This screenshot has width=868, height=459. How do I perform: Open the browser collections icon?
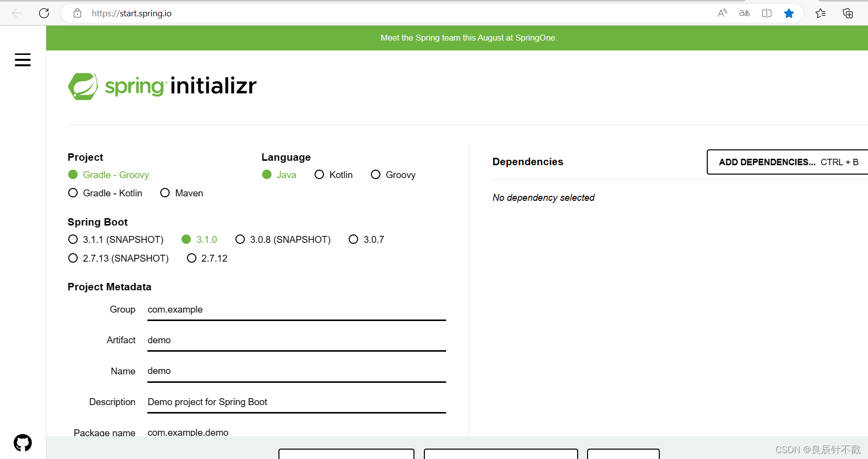tap(848, 13)
